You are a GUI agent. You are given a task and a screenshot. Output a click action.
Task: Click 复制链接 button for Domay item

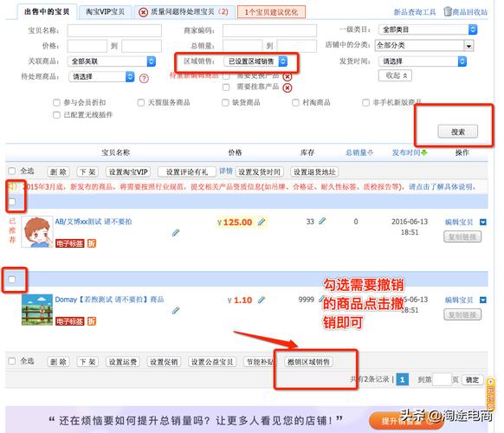click(x=462, y=314)
